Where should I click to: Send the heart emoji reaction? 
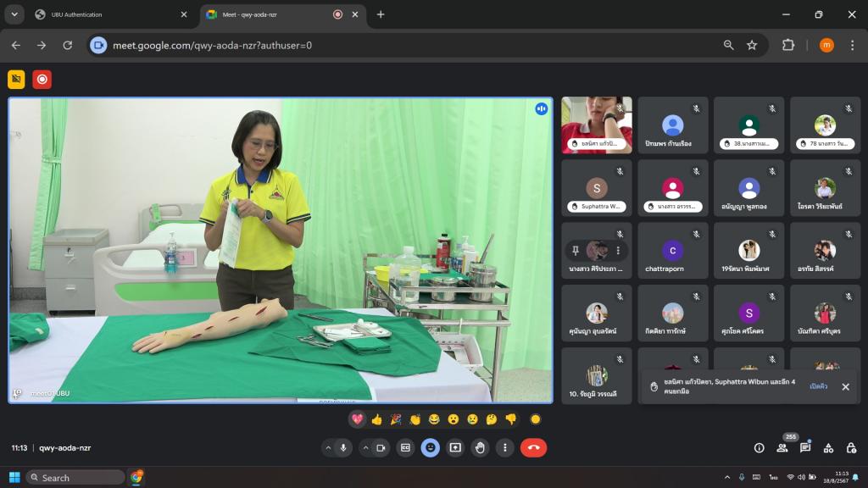pyautogui.click(x=357, y=419)
